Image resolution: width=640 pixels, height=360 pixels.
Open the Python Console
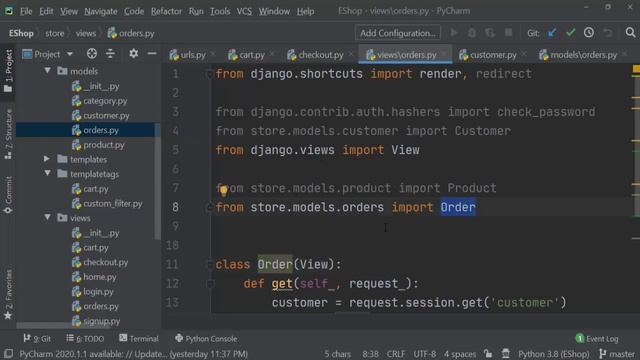(x=206, y=339)
